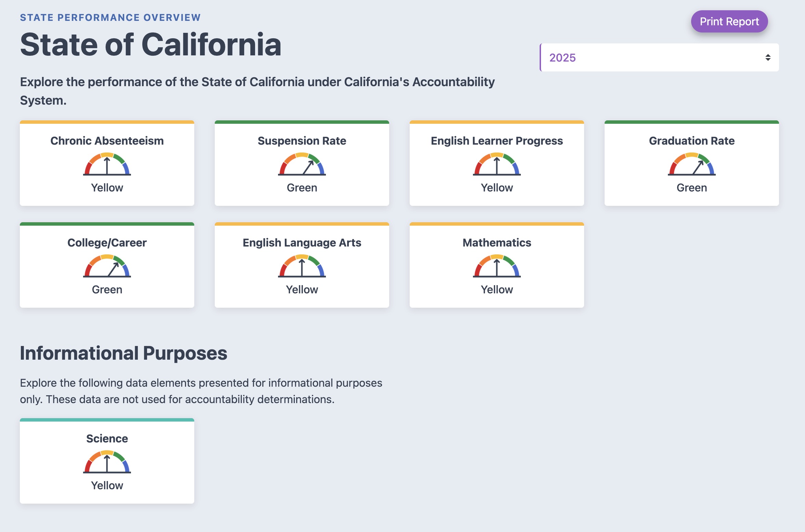Select the Science card heading
805x532 pixels.
[x=107, y=439]
